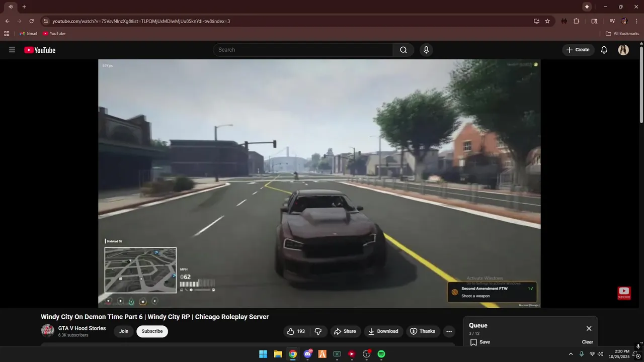Open Windows Start menu
644x362 pixels.
[263, 354]
